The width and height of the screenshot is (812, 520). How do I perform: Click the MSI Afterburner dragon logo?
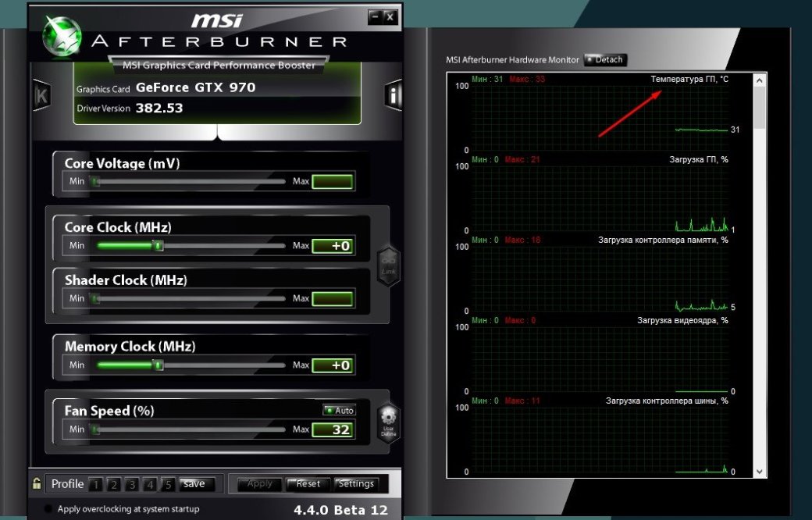[62, 35]
